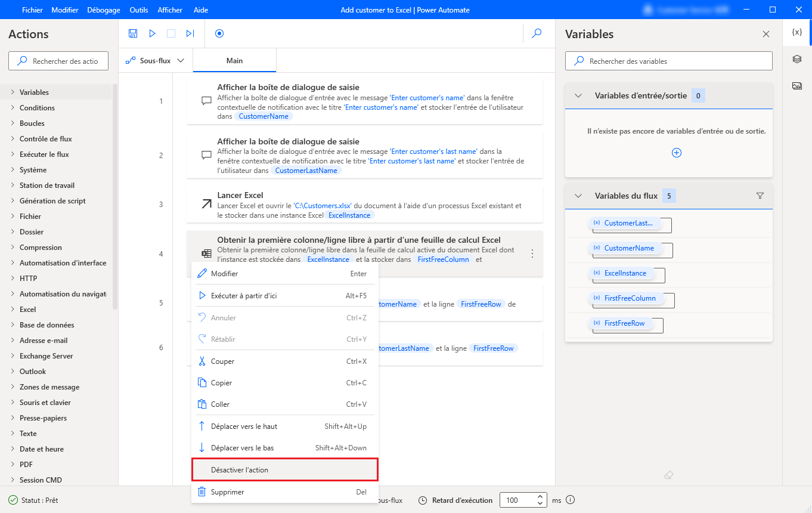Select the CustomerName flow variable
Screen dimensions: 812x513
(625, 248)
